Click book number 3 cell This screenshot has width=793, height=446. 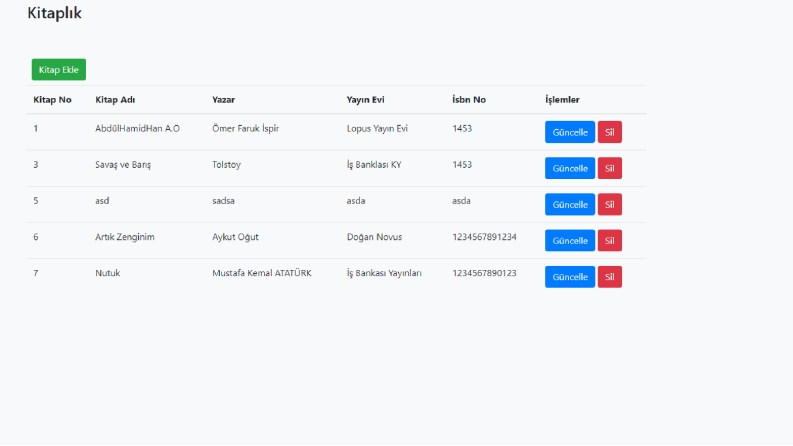(x=35, y=165)
